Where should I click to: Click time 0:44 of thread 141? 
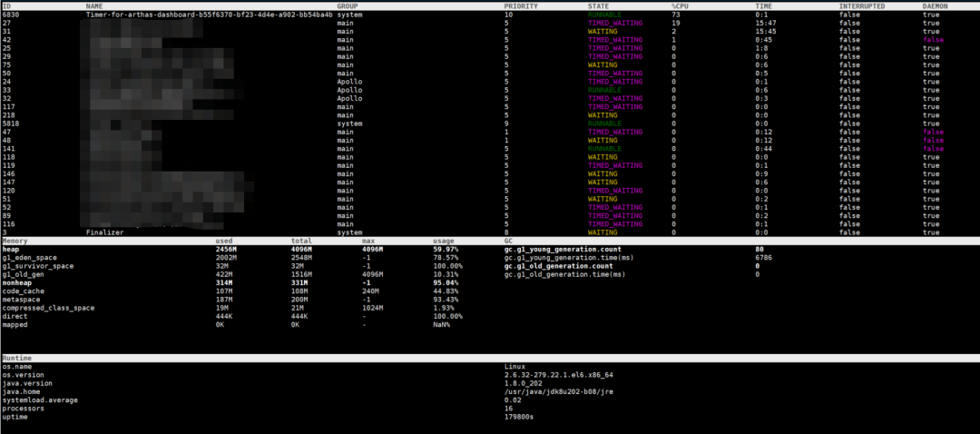pos(763,149)
